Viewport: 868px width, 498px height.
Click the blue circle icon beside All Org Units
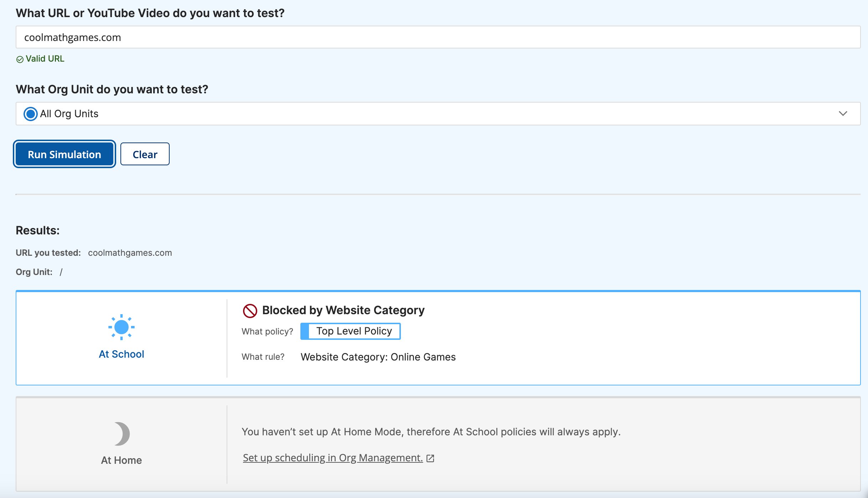(x=30, y=114)
